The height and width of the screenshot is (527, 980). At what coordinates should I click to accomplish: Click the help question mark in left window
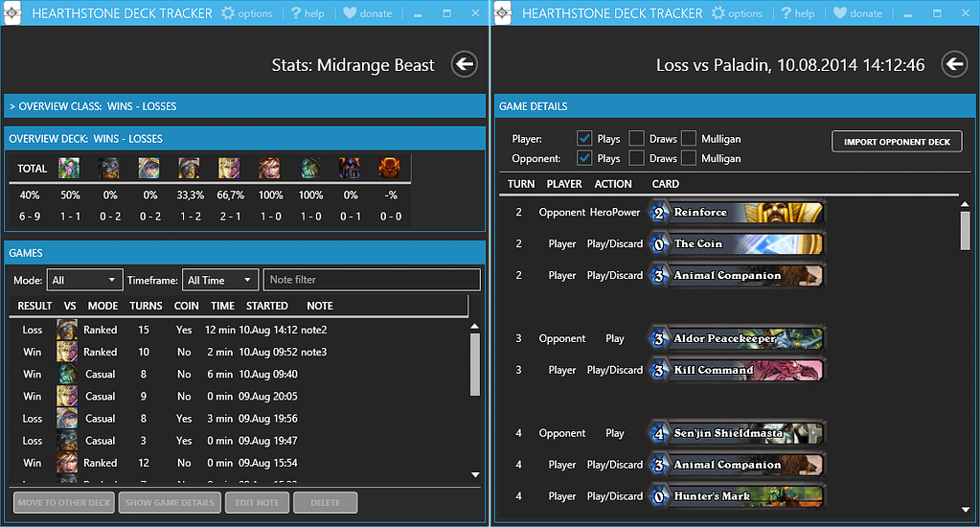pos(296,13)
